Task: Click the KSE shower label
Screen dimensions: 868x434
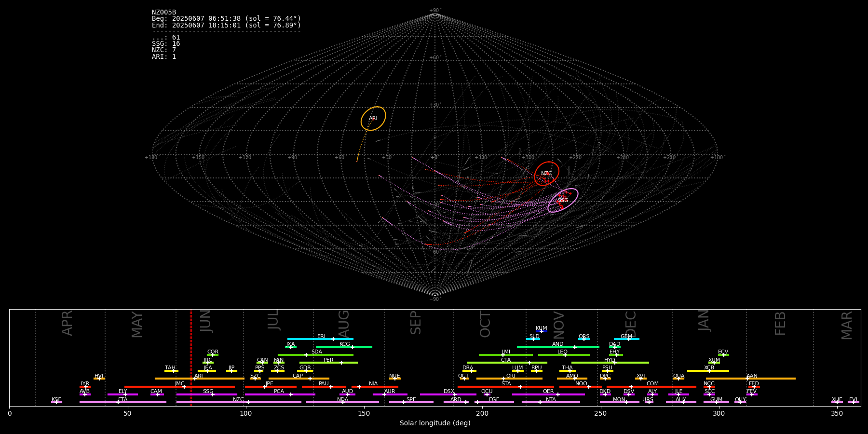Action: pyautogui.click(x=56, y=400)
